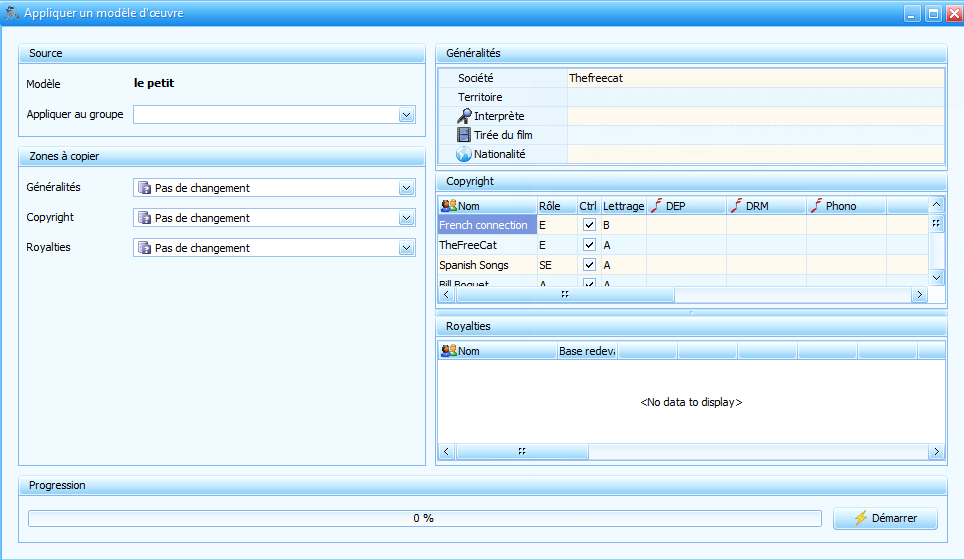Image resolution: width=964 pixels, height=560 pixels.
Task: Click the Copyright table Nom people icon
Action: pyautogui.click(x=448, y=206)
